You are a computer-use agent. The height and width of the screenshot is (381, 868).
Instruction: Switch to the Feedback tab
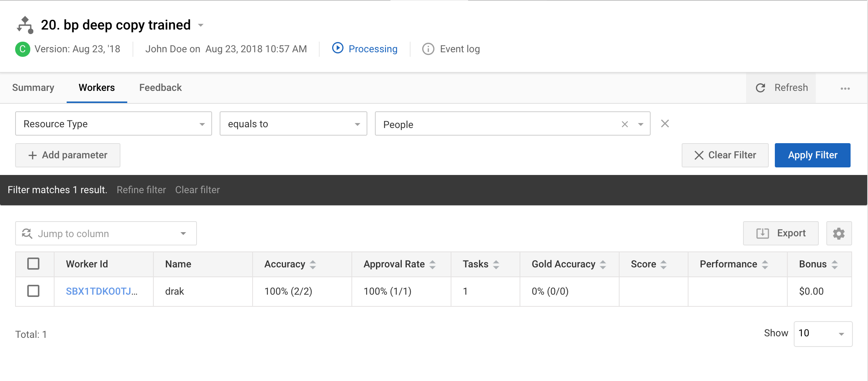pos(161,87)
